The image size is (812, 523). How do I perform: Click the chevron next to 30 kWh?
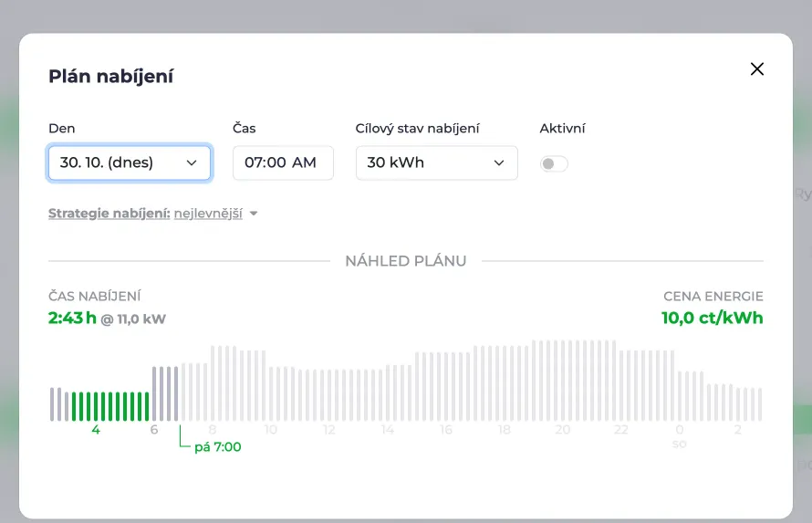click(499, 162)
